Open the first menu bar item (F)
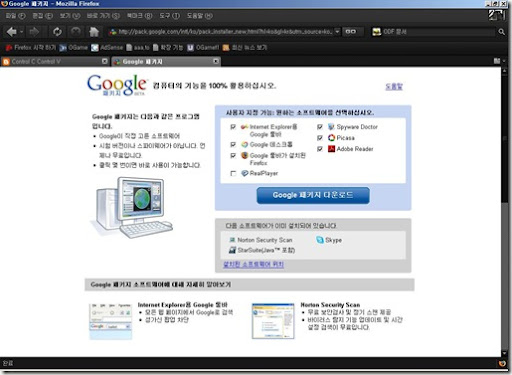The image size is (512, 375). (15, 16)
